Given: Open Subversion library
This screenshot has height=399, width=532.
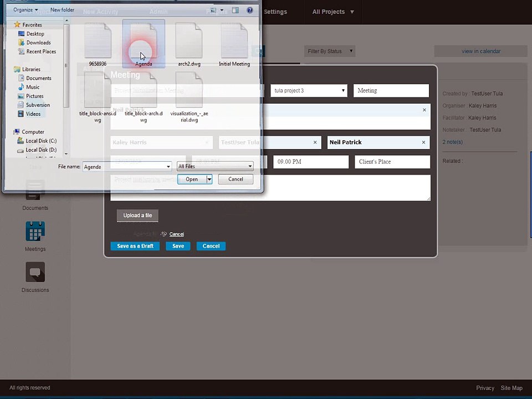Looking at the screenshot, I should coord(38,105).
